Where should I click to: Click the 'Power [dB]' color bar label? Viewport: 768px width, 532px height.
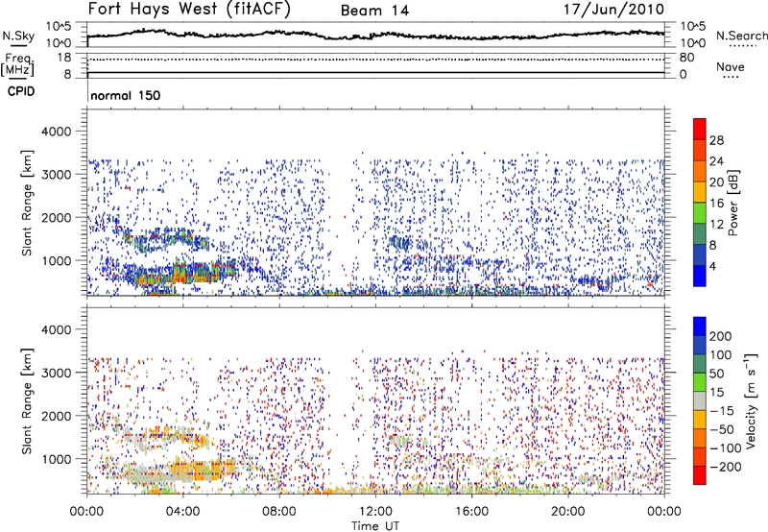733,203
